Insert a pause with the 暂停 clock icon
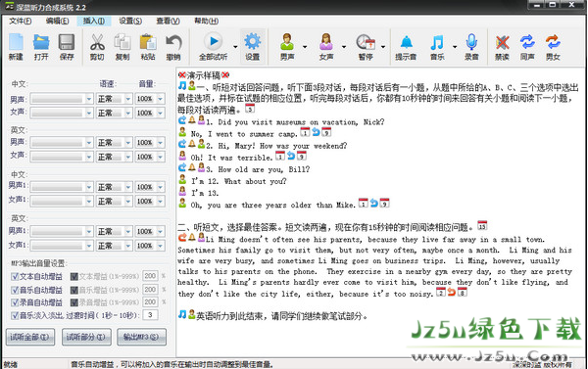Viewport: 588px width, 369px height. (x=366, y=47)
